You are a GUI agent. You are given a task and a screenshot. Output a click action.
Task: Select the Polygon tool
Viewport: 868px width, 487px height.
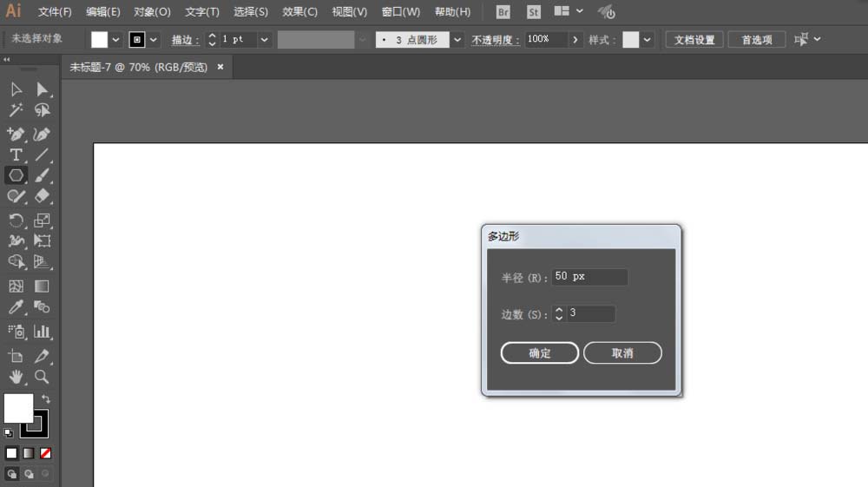click(x=16, y=175)
